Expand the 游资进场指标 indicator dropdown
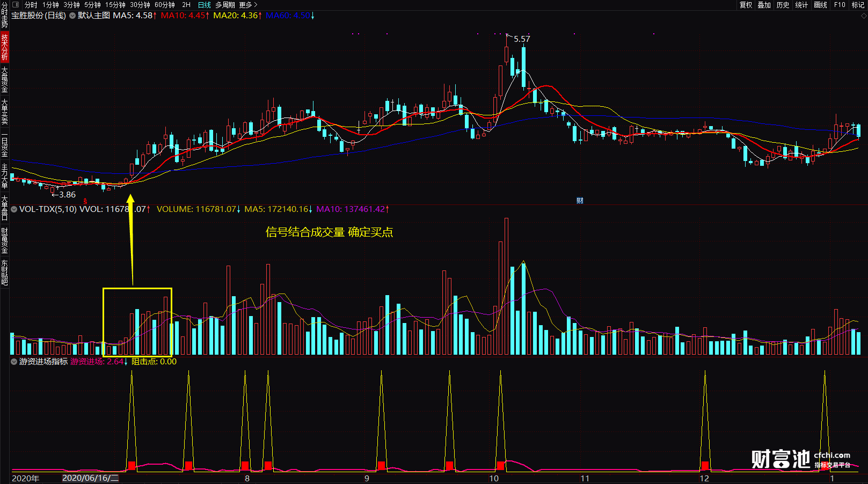Image resolution: width=868 pixels, height=484 pixels. coord(14,362)
